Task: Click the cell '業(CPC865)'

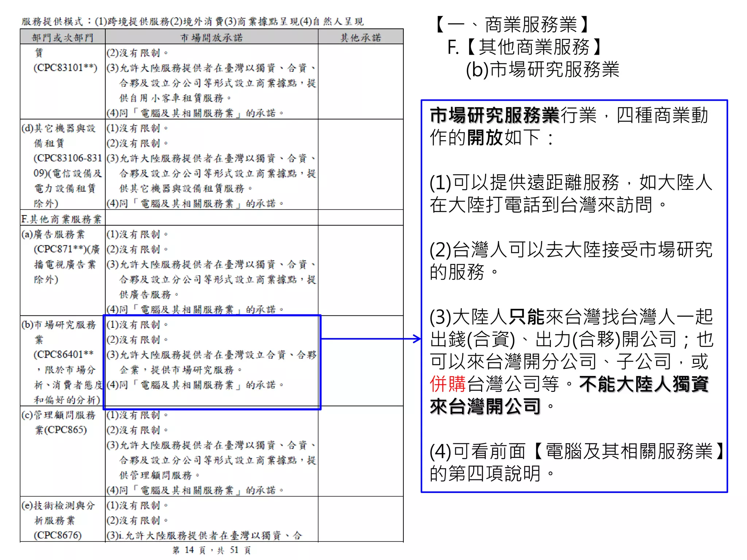Action: (61, 430)
